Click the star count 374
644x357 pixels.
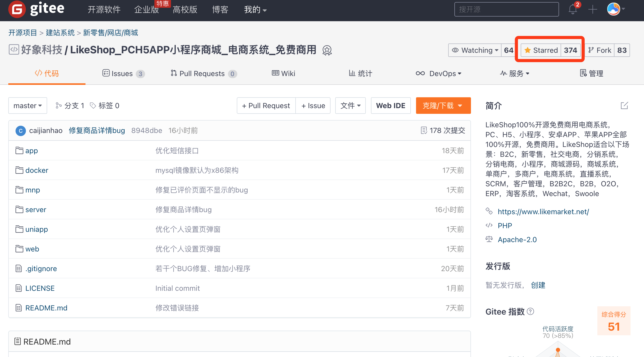pos(571,50)
